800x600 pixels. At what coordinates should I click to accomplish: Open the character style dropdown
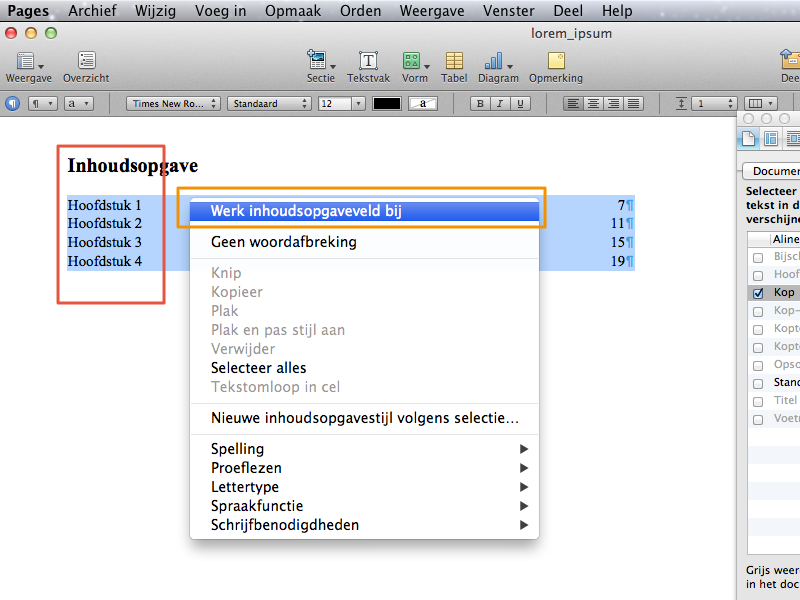(79, 104)
